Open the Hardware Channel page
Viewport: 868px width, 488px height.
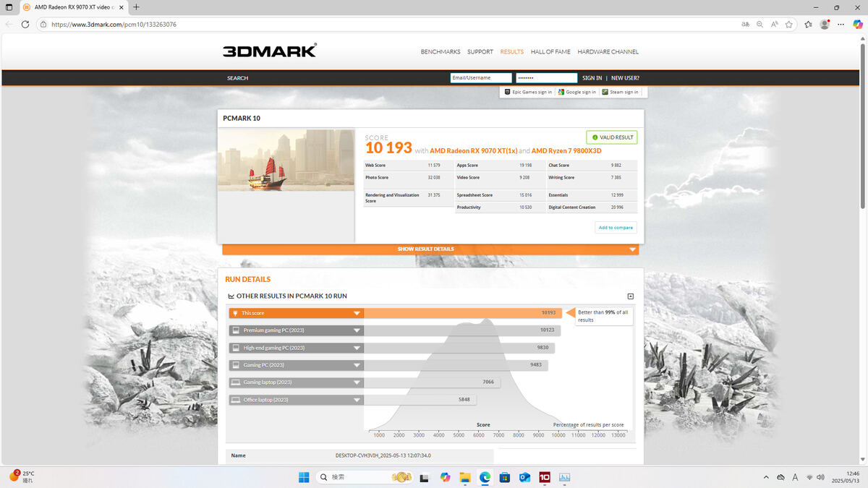point(608,52)
